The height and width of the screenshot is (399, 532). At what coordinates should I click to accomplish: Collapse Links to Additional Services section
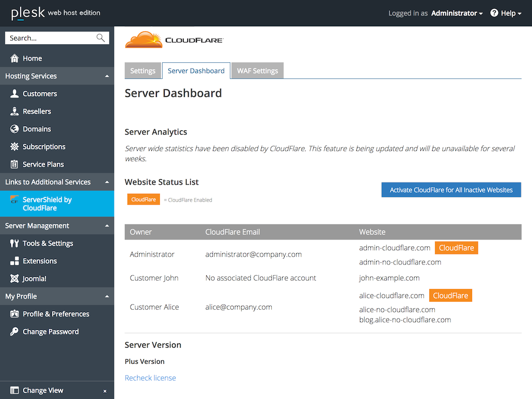[x=107, y=182]
